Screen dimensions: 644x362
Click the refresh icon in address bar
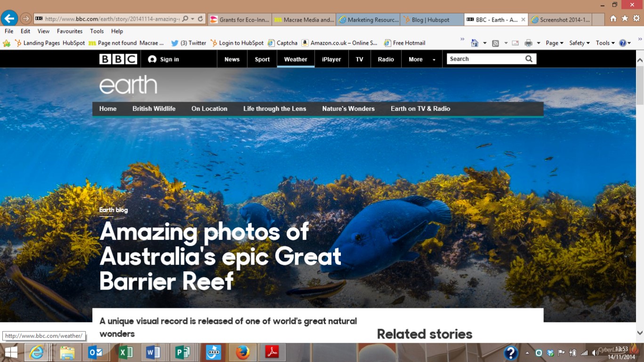pyautogui.click(x=201, y=19)
